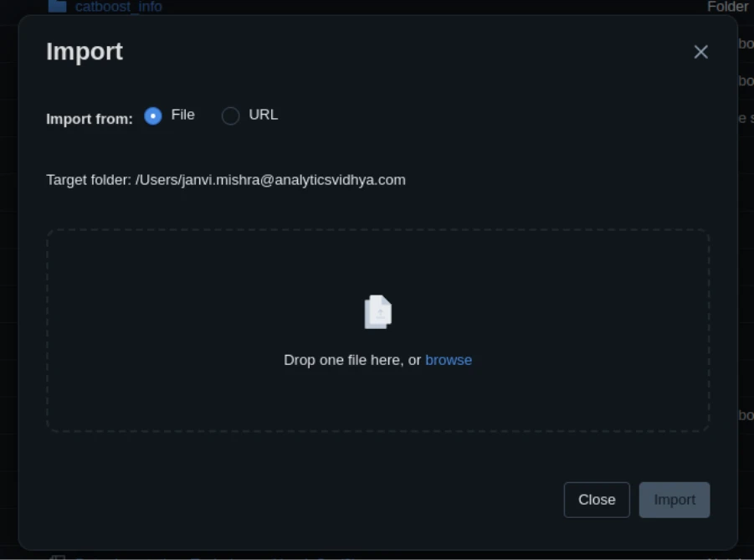Click the 'URL' label text

(263, 115)
